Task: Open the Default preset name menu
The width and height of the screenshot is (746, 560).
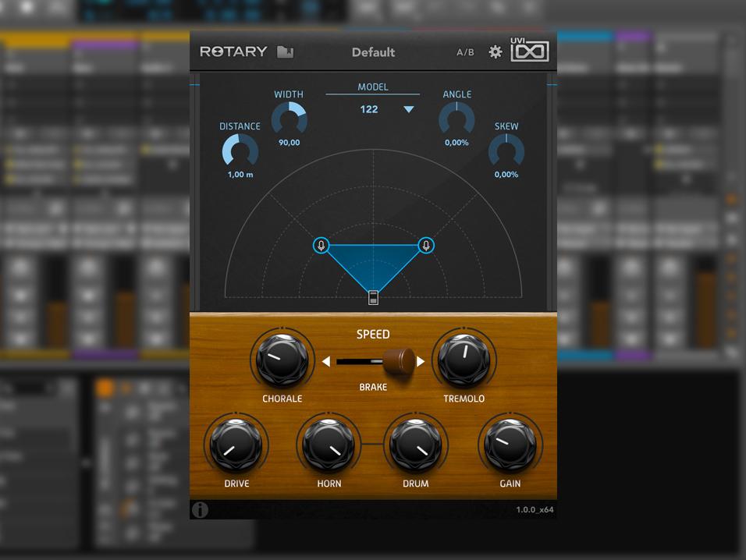Action: point(373,52)
